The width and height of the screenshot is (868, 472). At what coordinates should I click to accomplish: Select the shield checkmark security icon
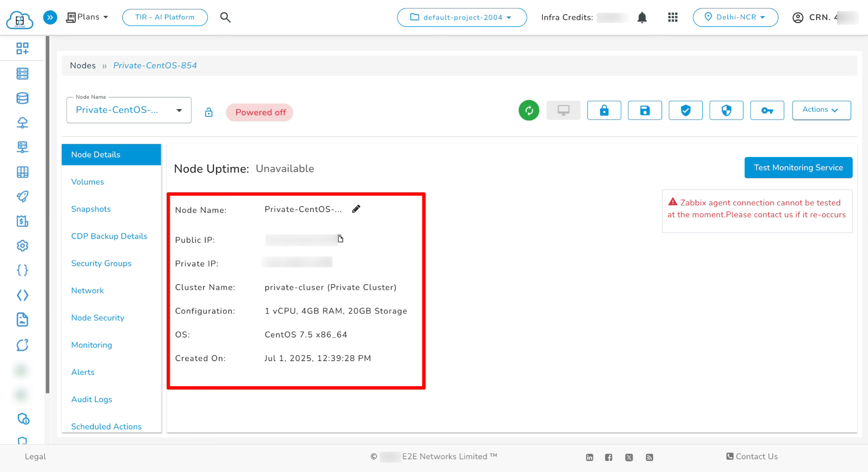[x=685, y=110]
